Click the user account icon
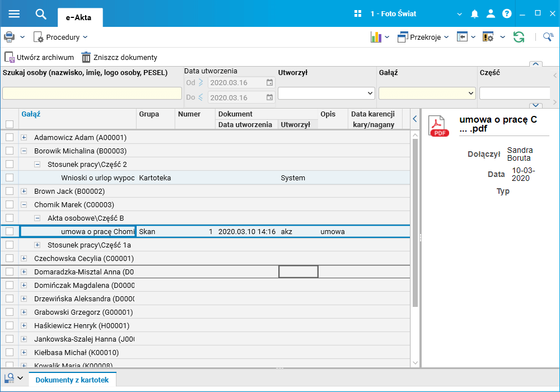The width and height of the screenshot is (560, 392). pyautogui.click(x=491, y=14)
